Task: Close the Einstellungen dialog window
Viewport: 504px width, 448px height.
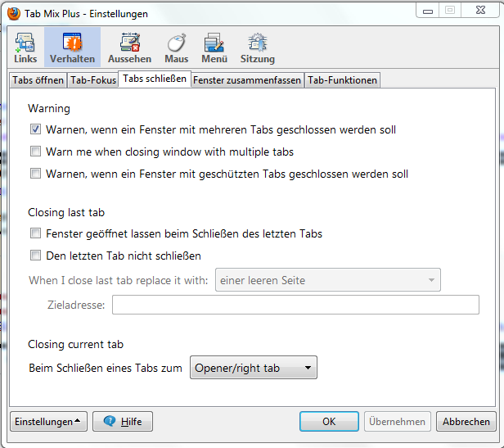Action: [x=480, y=11]
